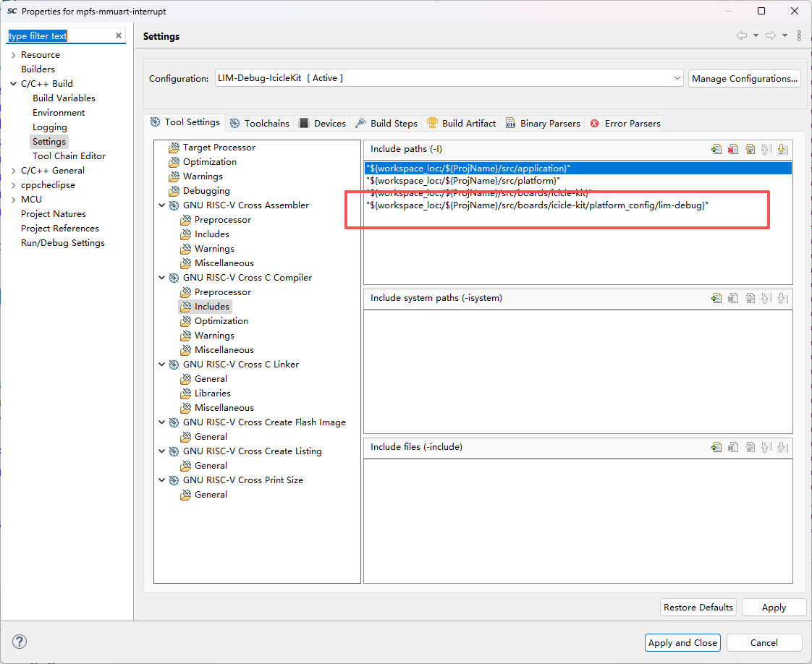
Task: Open Logging page
Action: (49, 127)
